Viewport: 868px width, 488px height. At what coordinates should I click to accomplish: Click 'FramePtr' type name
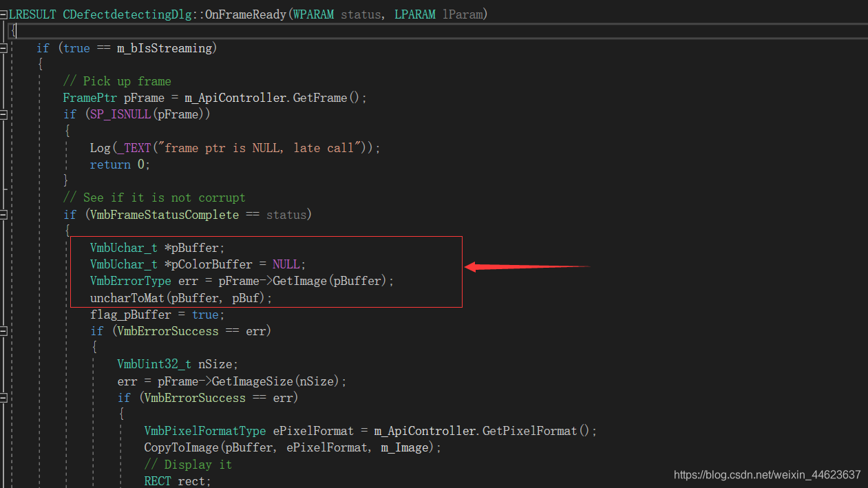89,98
